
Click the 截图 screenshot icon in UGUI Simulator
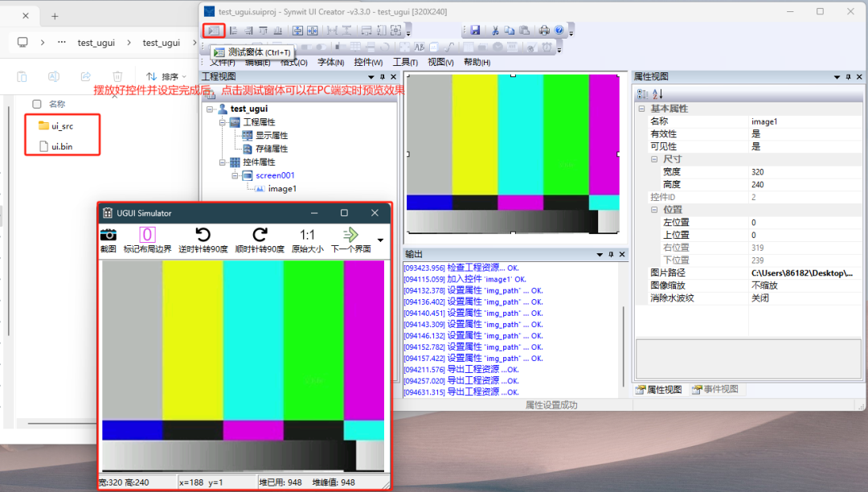(x=108, y=235)
